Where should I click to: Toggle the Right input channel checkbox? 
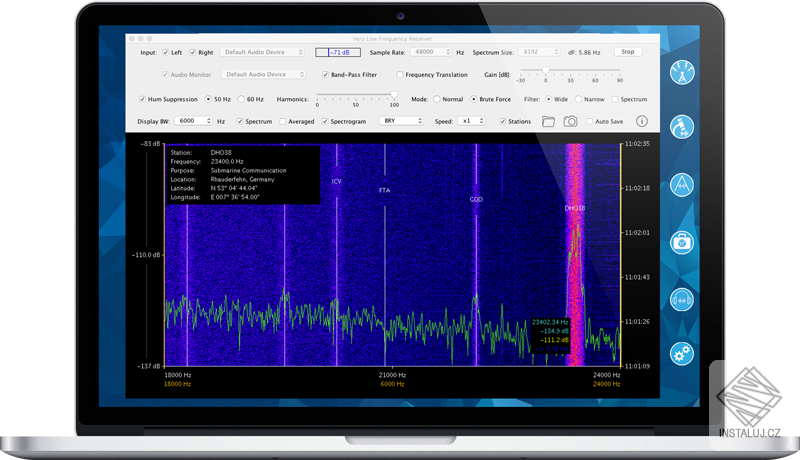[x=193, y=53]
